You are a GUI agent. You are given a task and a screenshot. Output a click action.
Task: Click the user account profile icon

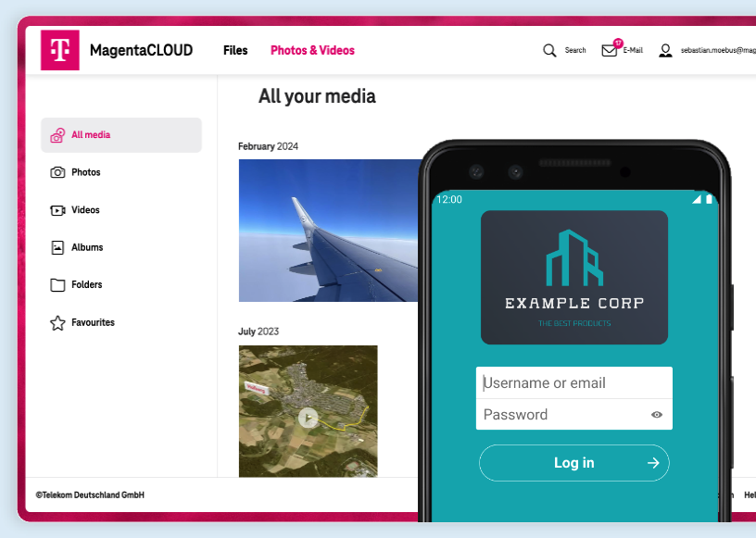coord(665,50)
